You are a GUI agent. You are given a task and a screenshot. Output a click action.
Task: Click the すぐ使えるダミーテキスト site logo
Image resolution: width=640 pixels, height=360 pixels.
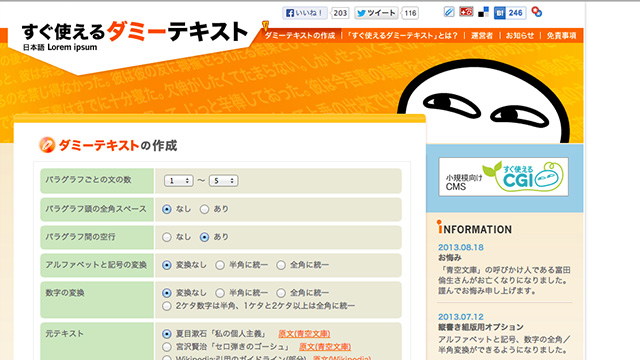point(135,31)
